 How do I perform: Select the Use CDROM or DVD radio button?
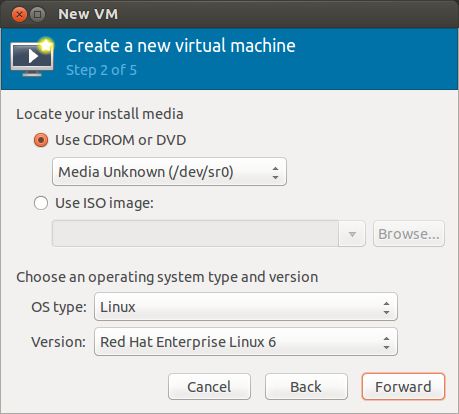pyautogui.click(x=41, y=140)
